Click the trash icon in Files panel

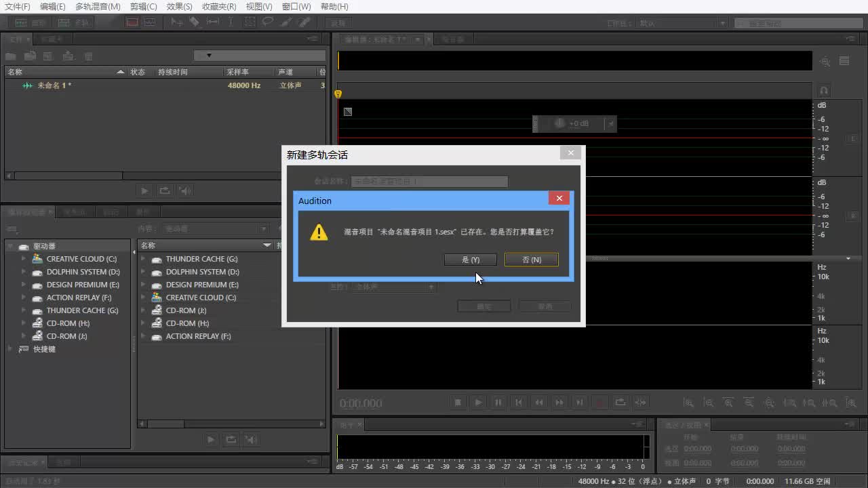(88, 56)
